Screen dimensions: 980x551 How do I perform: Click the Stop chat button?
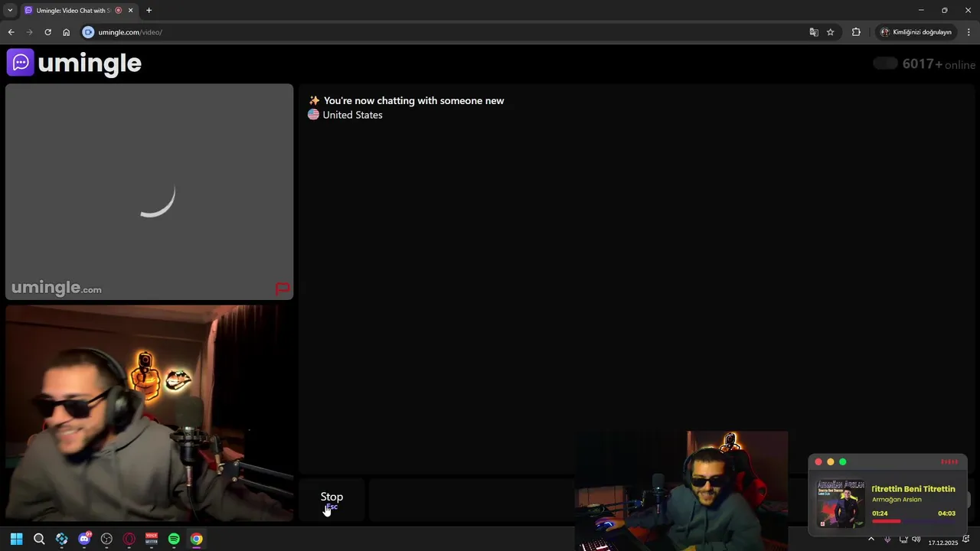tap(332, 500)
